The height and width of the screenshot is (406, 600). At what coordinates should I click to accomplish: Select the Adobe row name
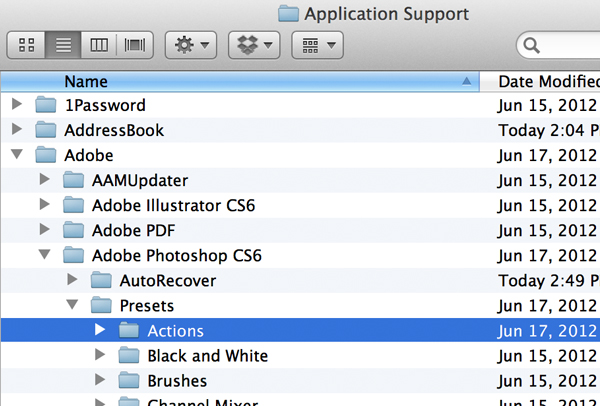pyautogui.click(x=89, y=155)
